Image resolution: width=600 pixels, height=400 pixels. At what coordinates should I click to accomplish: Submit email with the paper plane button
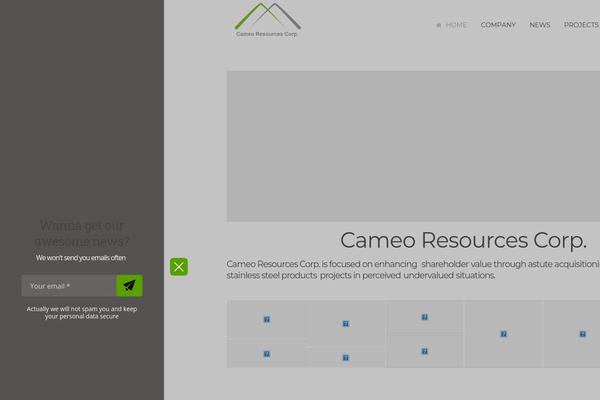point(129,286)
